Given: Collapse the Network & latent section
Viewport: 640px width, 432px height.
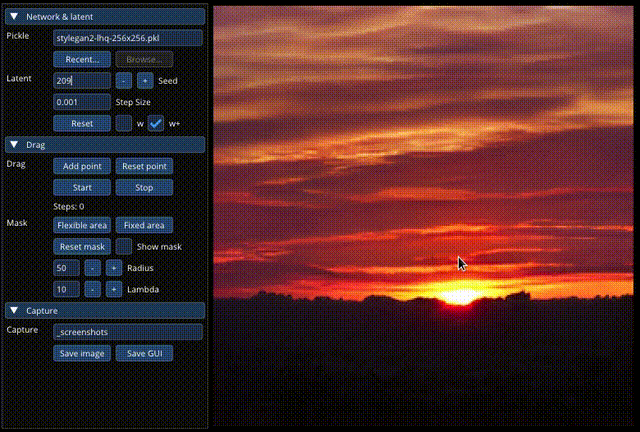Looking at the screenshot, I should coord(105,17).
